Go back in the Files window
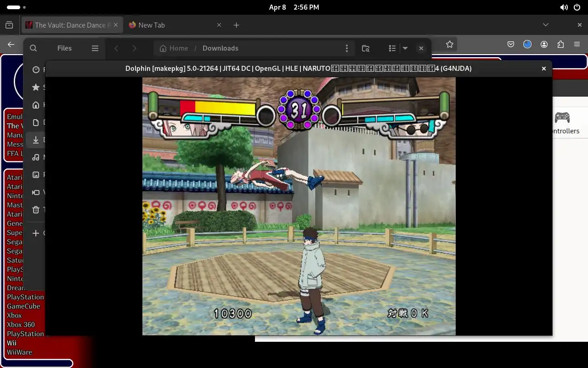Image resolution: width=588 pixels, height=368 pixels. pos(117,48)
